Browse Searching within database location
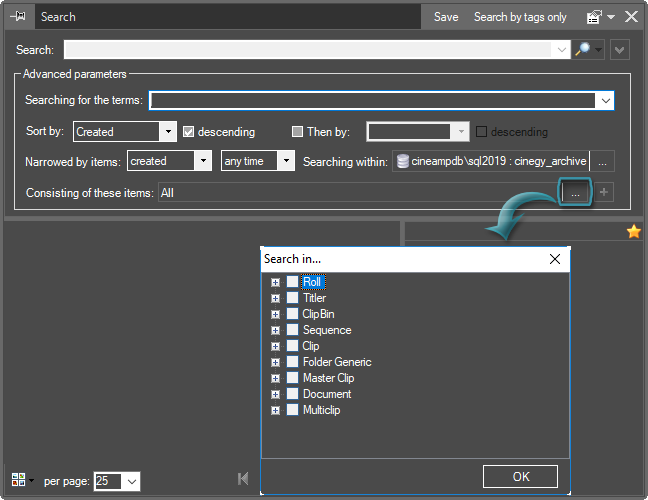 pos(603,161)
